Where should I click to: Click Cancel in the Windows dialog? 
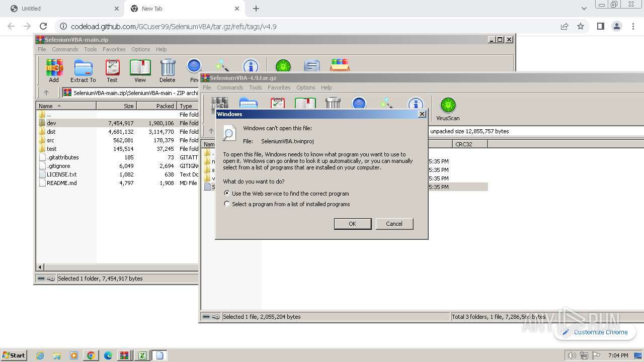[x=394, y=224]
